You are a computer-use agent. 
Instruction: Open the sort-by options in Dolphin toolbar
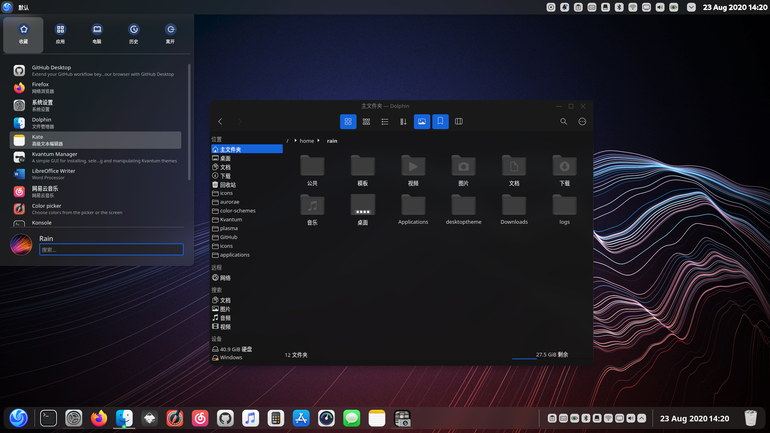[x=403, y=121]
